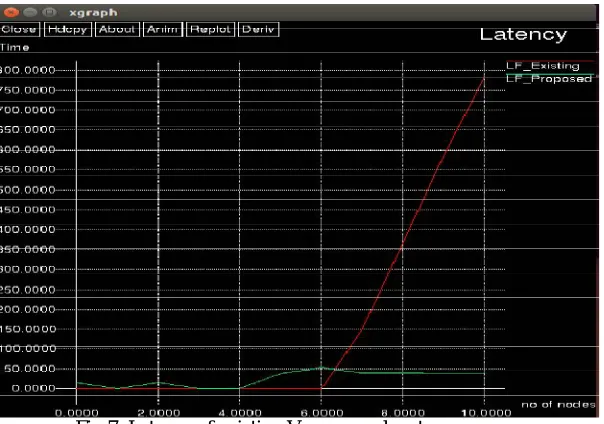The width and height of the screenshot is (604, 424).
Task: Select the LF_Proposed legend entry
Action: coord(549,79)
